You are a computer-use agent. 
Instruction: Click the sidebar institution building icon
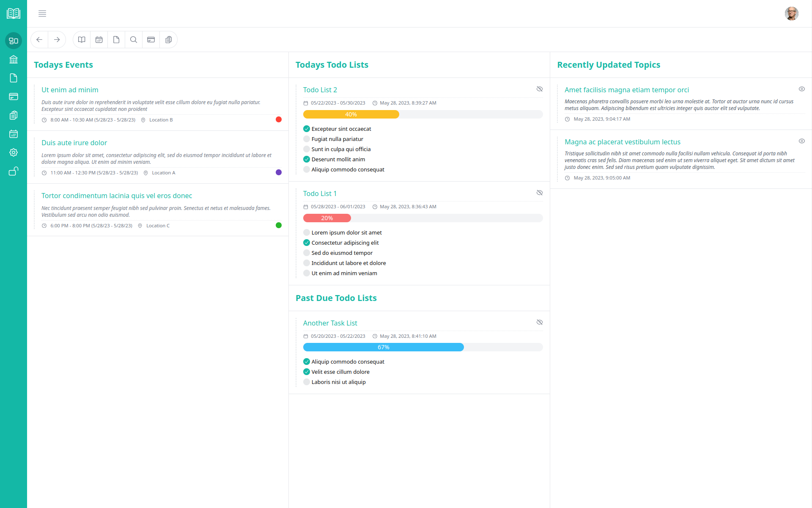pos(14,59)
